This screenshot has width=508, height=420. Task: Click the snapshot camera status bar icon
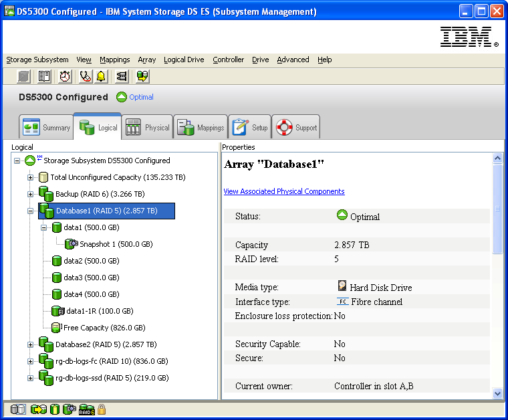(70, 409)
